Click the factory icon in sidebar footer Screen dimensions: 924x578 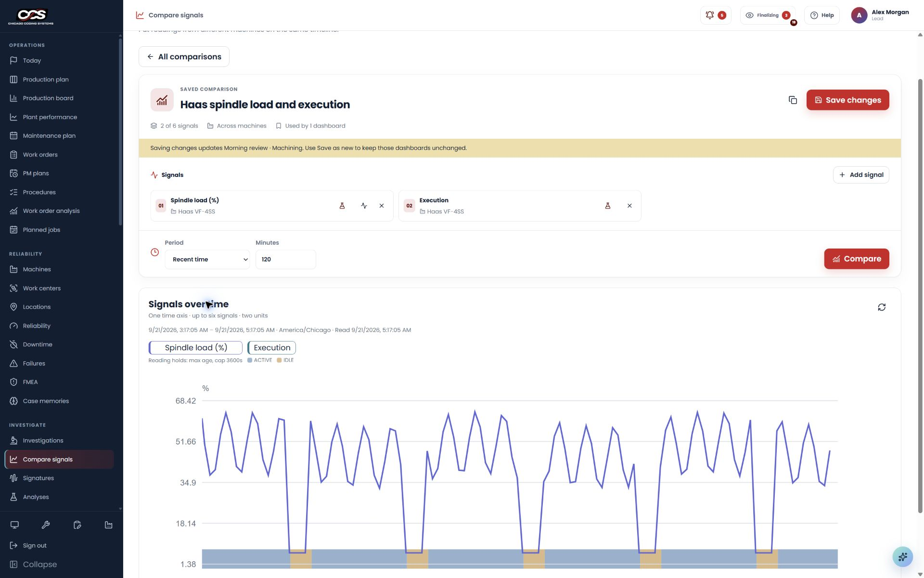tap(109, 525)
